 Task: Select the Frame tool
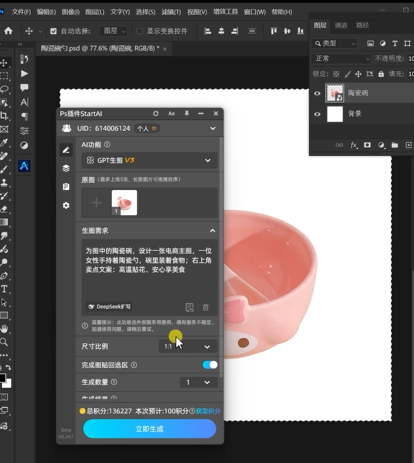coord(4,129)
